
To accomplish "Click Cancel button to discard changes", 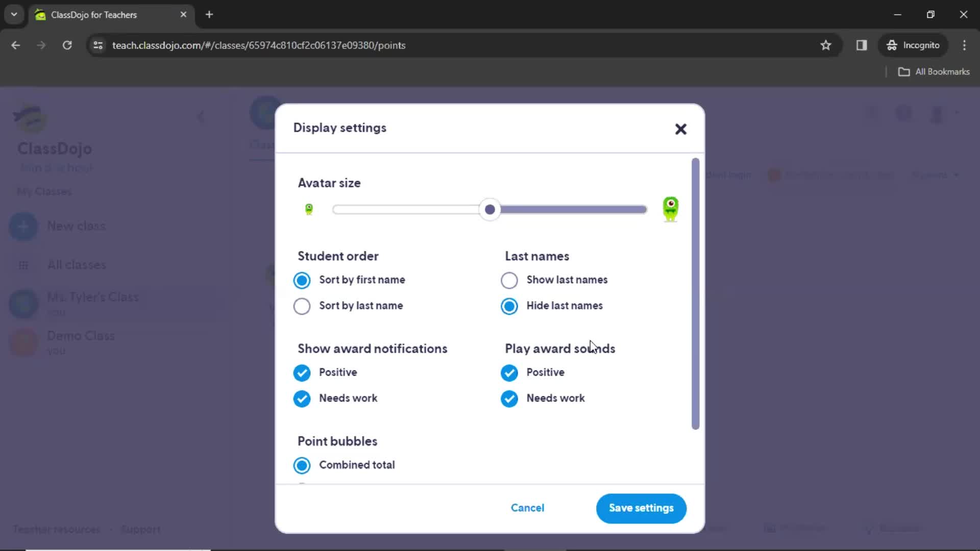I will (x=528, y=508).
